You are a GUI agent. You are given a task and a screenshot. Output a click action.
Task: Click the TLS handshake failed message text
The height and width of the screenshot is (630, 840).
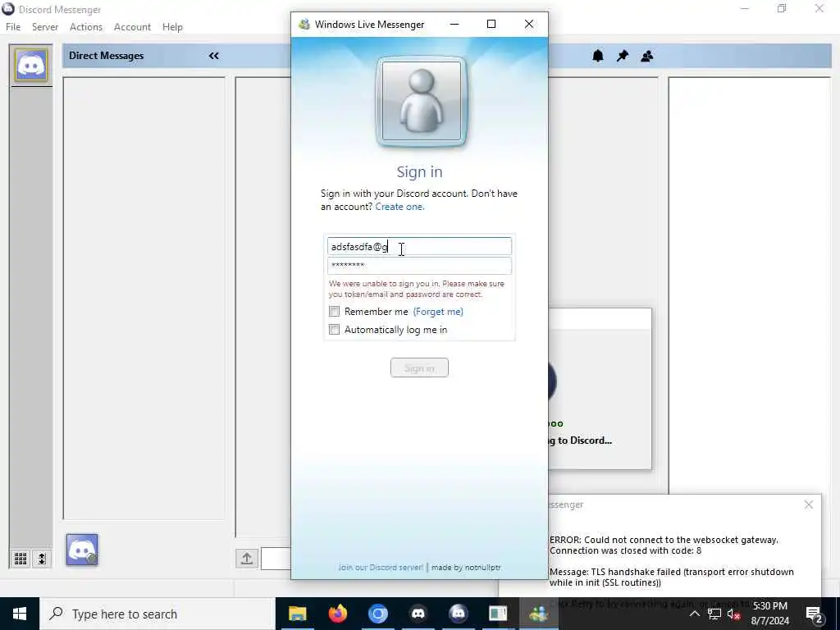(672, 577)
